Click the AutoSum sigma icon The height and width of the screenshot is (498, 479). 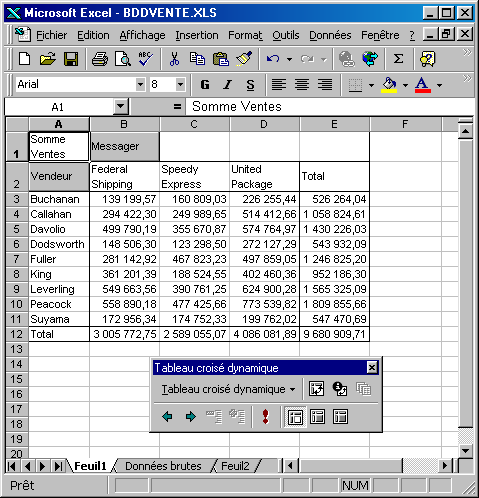pos(398,59)
